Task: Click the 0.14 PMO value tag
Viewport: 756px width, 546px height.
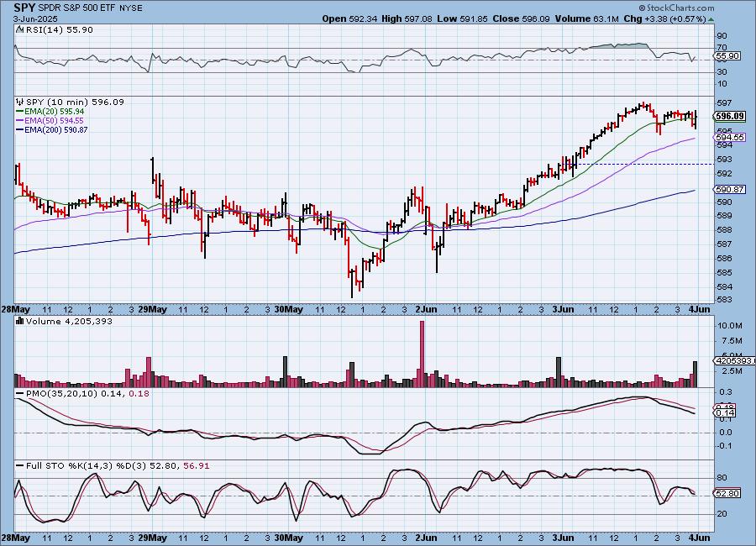Action: point(725,413)
